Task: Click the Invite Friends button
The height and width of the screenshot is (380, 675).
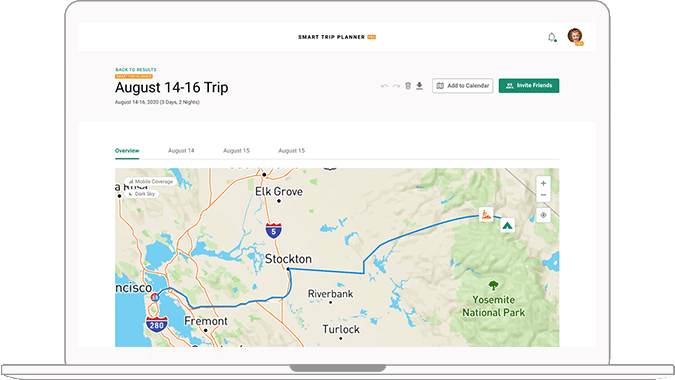Action: pyautogui.click(x=529, y=86)
